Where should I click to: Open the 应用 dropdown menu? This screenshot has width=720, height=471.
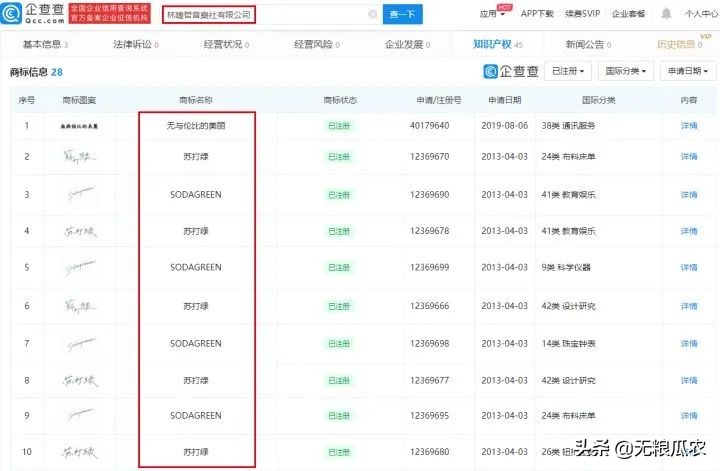coord(492,14)
